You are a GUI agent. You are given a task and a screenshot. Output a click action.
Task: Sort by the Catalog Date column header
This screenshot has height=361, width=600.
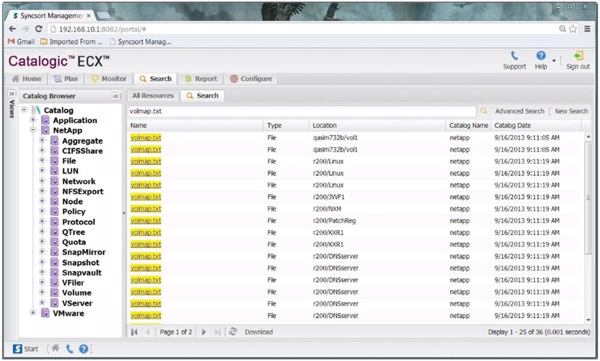[536, 125]
